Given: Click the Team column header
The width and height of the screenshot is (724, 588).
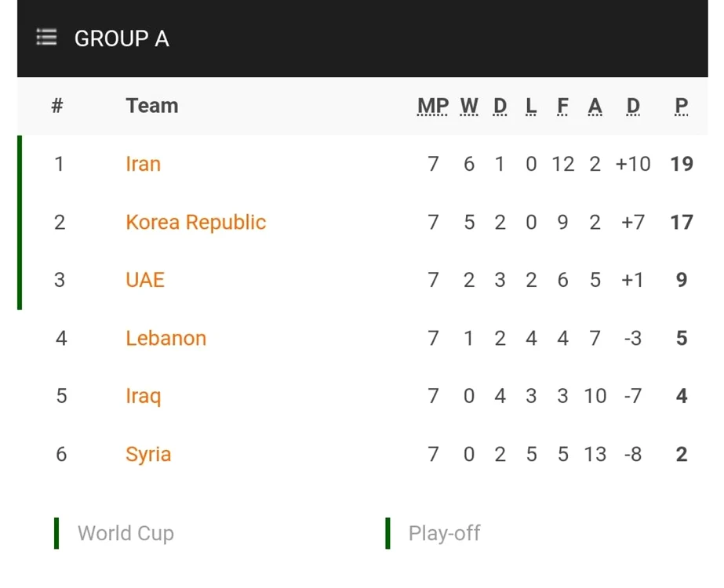Looking at the screenshot, I should coord(152,106).
